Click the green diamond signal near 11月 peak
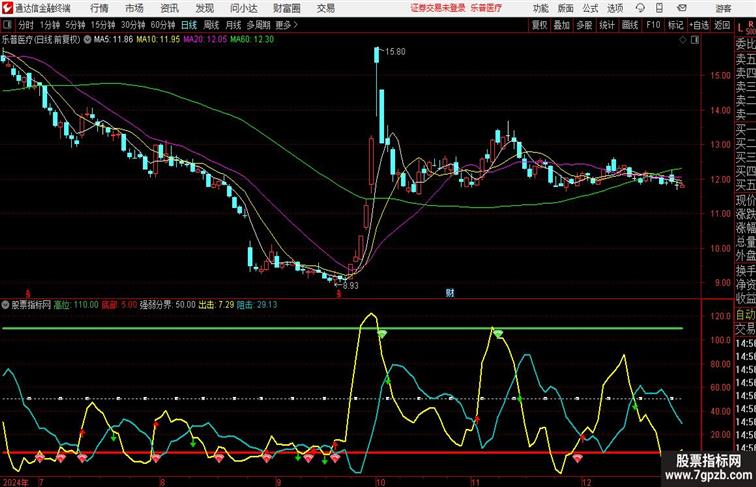Viewport: 756px width, 487px height. [498, 334]
